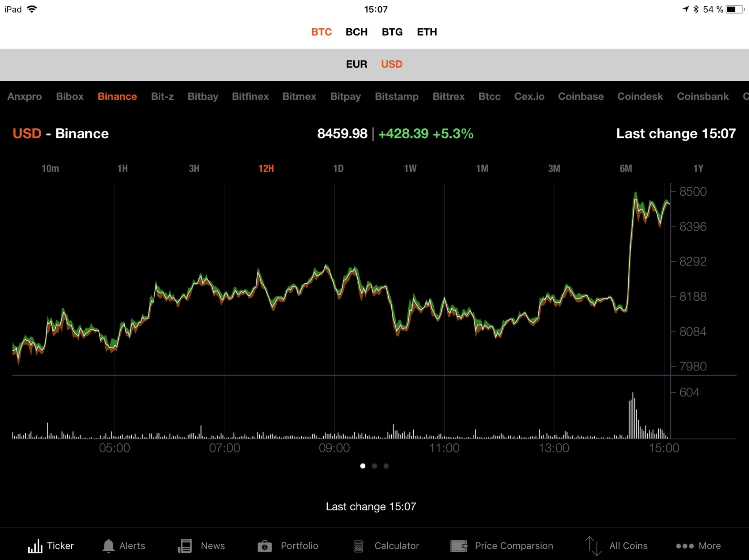Open the Alerts bell icon
The width and height of the screenshot is (749, 560).
pyautogui.click(x=108, y=546)
